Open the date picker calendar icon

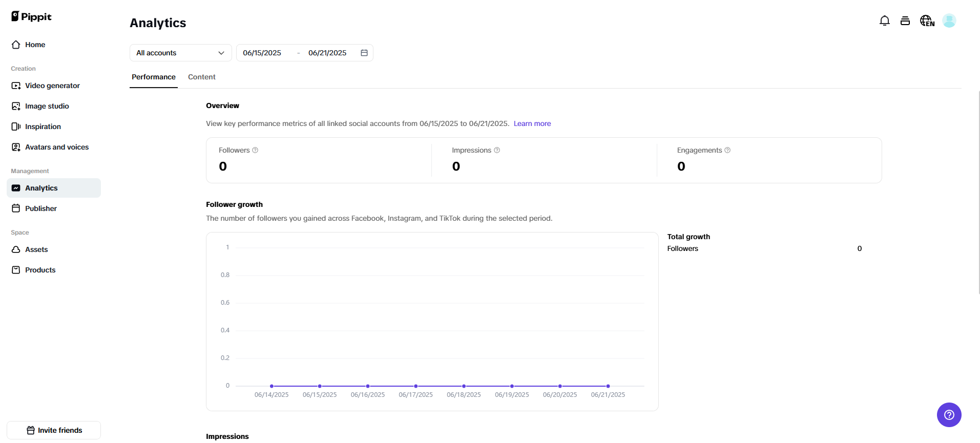coord(364,53)
